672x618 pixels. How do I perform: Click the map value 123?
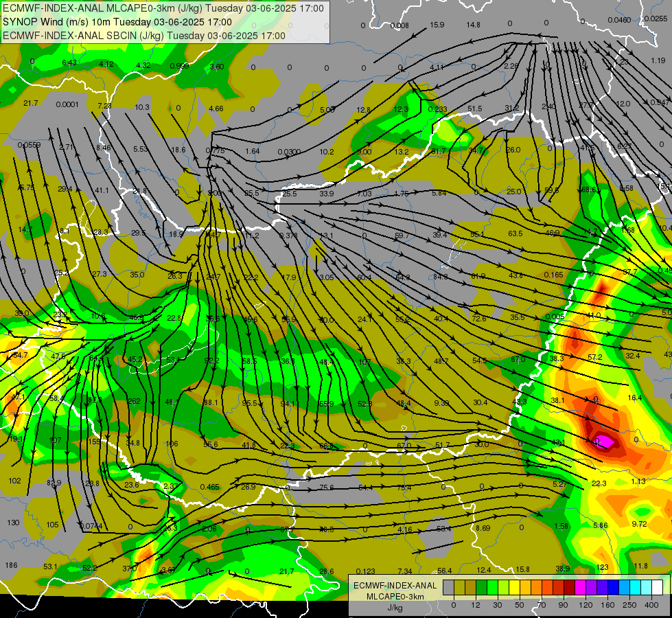602,567
